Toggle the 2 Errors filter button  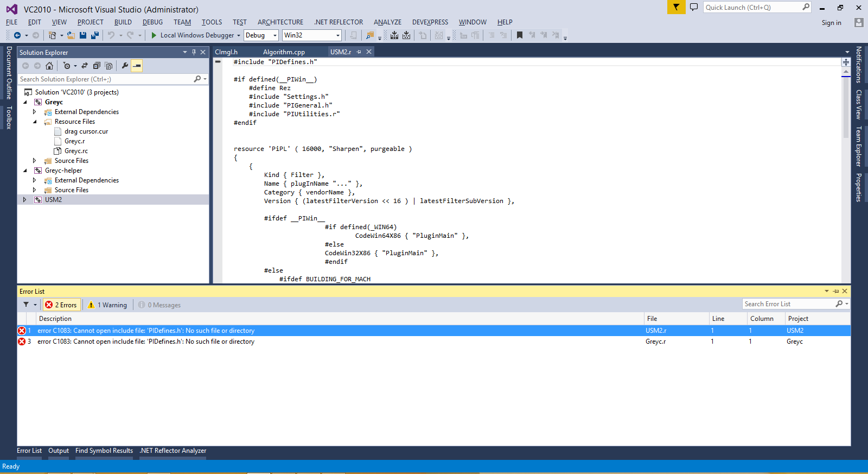[x=61, y=305]
